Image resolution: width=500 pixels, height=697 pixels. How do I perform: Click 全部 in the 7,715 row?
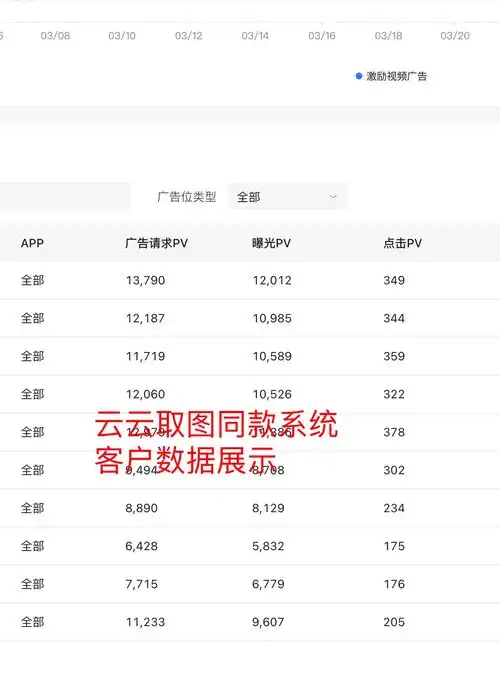(x=32, y=584)
